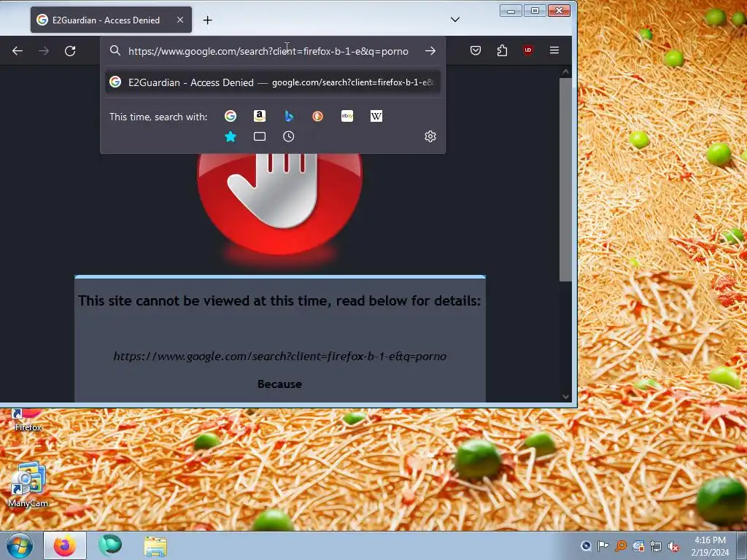
Task: Minimize the Firefox window
Action: tap(511, 11)
